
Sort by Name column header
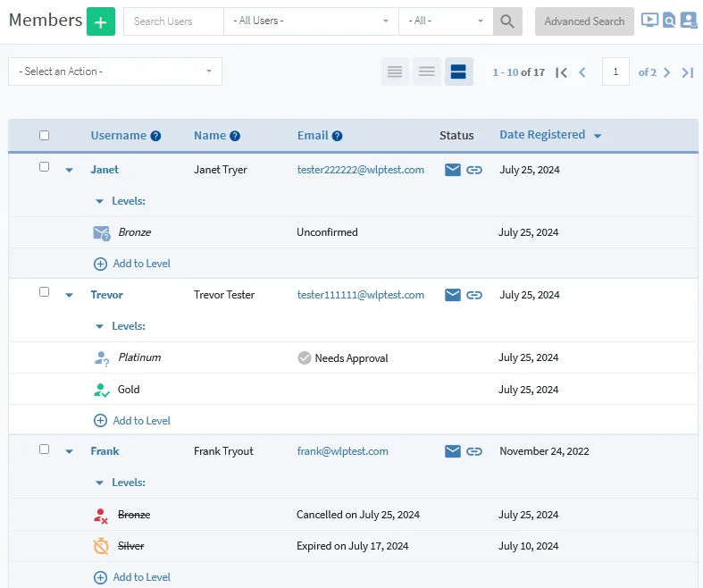[210, 136]
